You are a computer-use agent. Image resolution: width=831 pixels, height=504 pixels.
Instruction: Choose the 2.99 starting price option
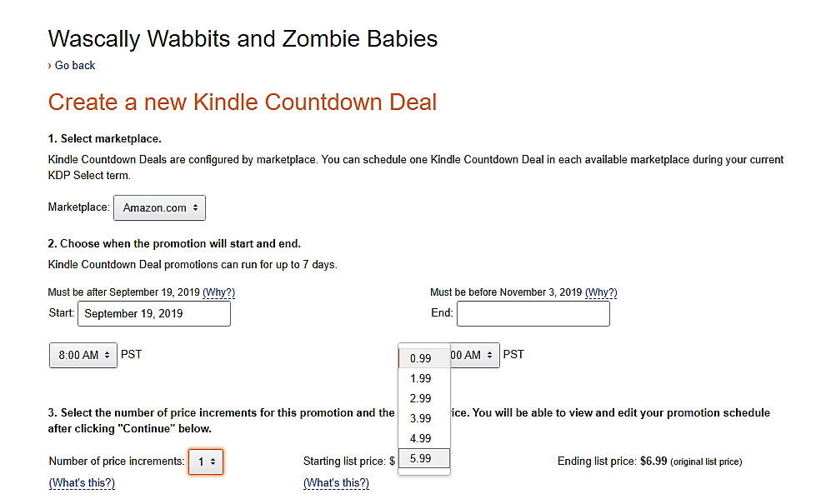pyautogui.click(x=421, y=398)
